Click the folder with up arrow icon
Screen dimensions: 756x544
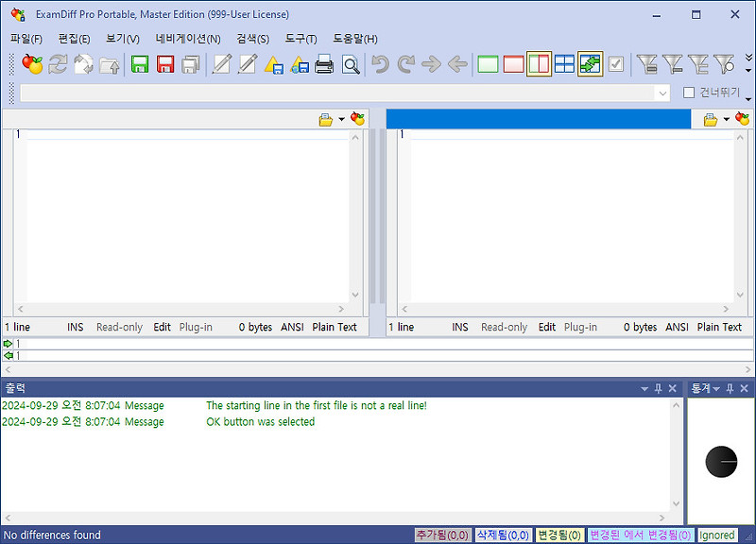(109, 64)
